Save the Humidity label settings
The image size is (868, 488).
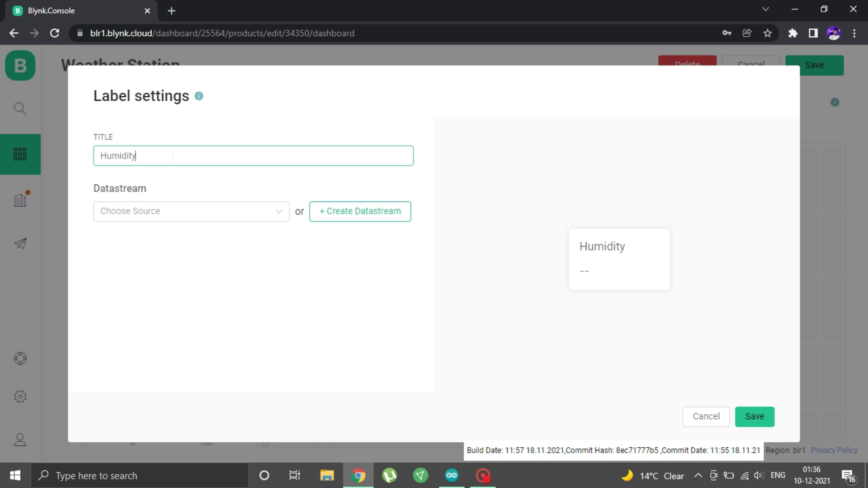(755, 416)
